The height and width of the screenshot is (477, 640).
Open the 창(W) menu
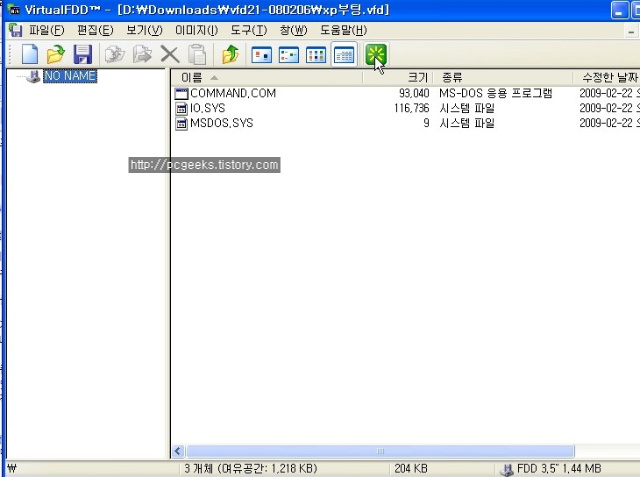[293, 30]
